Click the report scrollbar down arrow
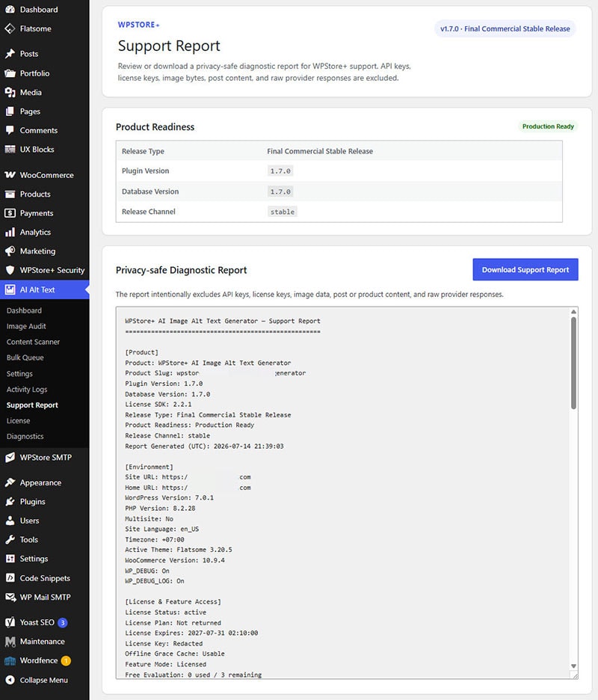Image resolution: width=598 pixels, height=700 pixels. (x=573, y=666)
